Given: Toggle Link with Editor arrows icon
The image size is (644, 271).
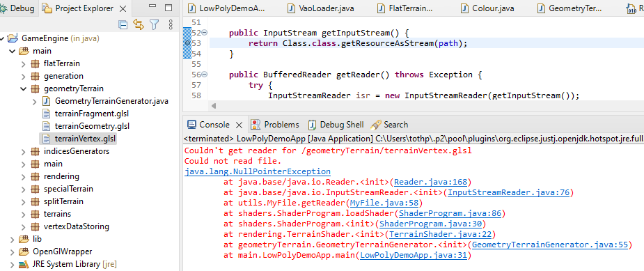Looking at the screenshot, I should point(139,25).
